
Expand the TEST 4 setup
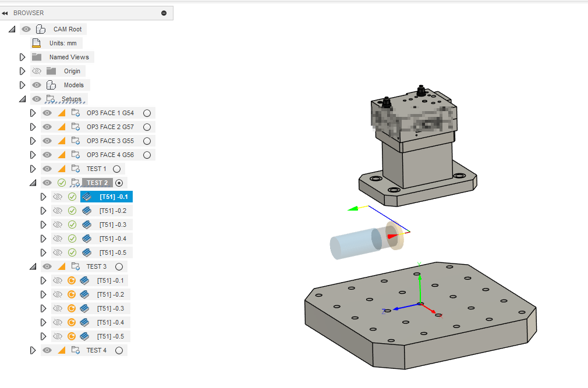coord(33,350)
